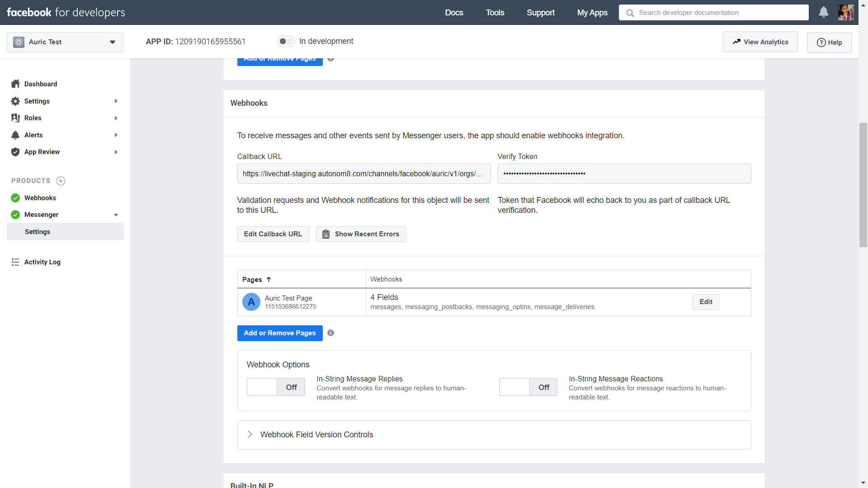This screenshot has height=488, width=868.
Task: Open the Auric Test app selector dropdown
Action: 65,42
